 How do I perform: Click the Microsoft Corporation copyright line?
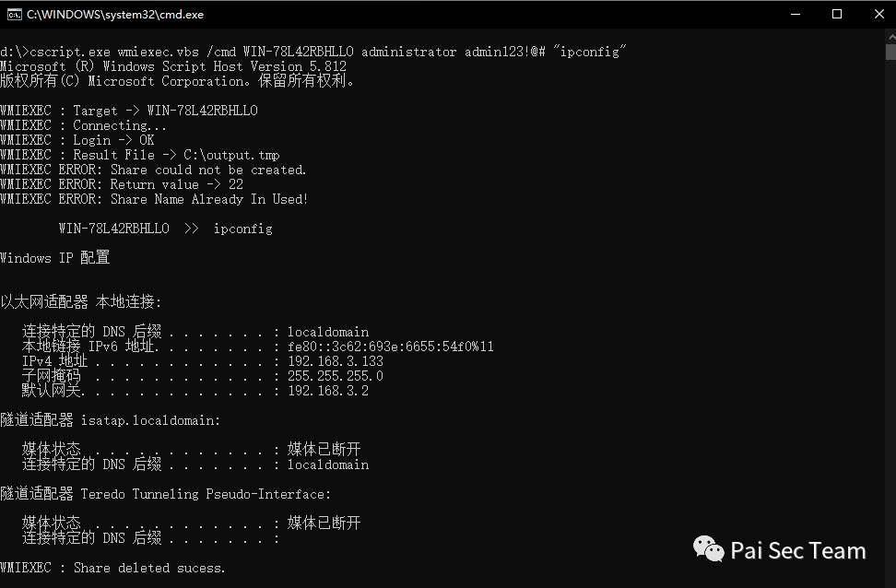point(177,81)
